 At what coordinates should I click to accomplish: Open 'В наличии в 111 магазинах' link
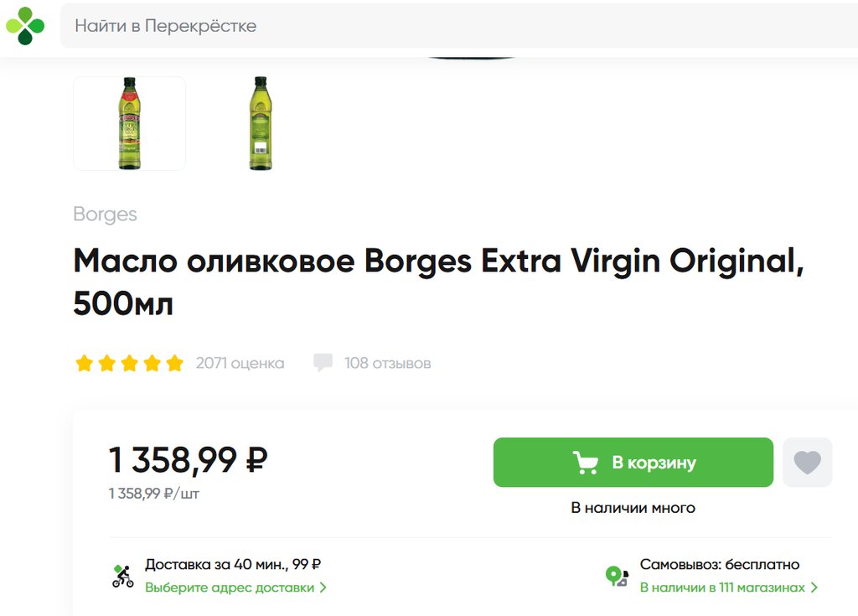click(x=721, y=588)
